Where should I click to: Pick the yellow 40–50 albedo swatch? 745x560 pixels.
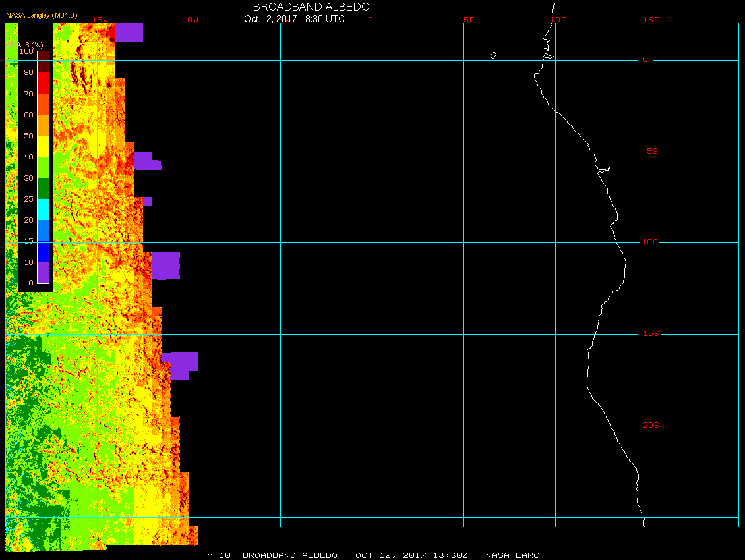pos(43,146)
